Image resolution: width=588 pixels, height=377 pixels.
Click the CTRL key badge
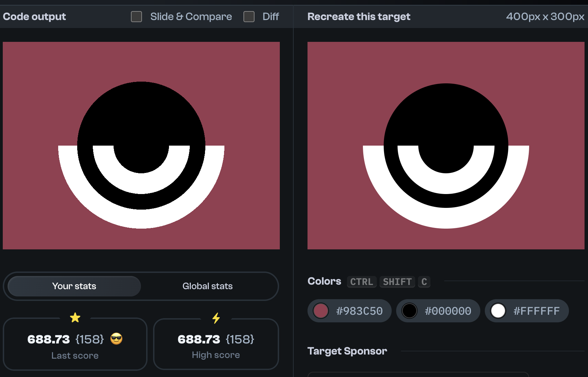point(362,282)
